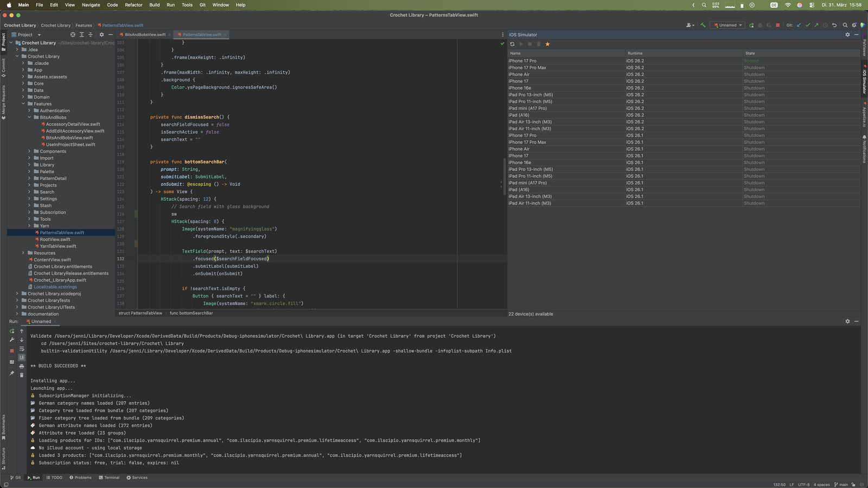The width and height of the screenshot is (868, 488).
Task: Click the yellow star icon in iOS Simulator toolbar
Action: click(x=547, y=44)
